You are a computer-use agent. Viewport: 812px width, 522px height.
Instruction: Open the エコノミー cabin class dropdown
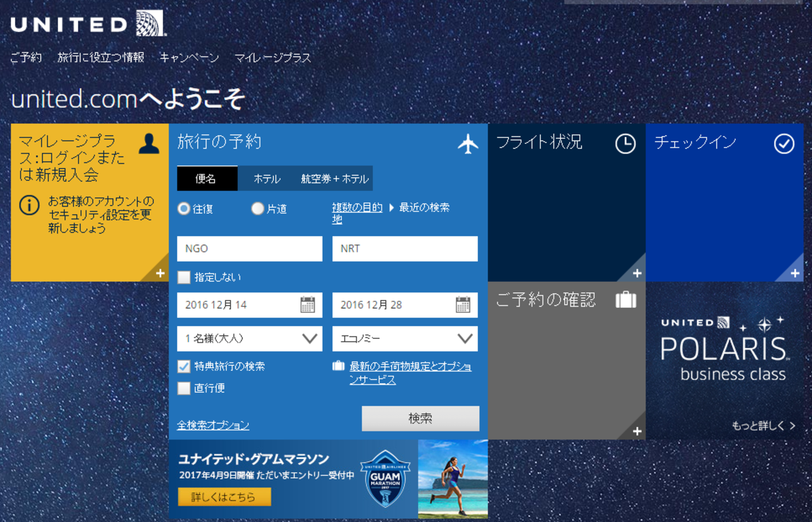(x=405, y=339)
